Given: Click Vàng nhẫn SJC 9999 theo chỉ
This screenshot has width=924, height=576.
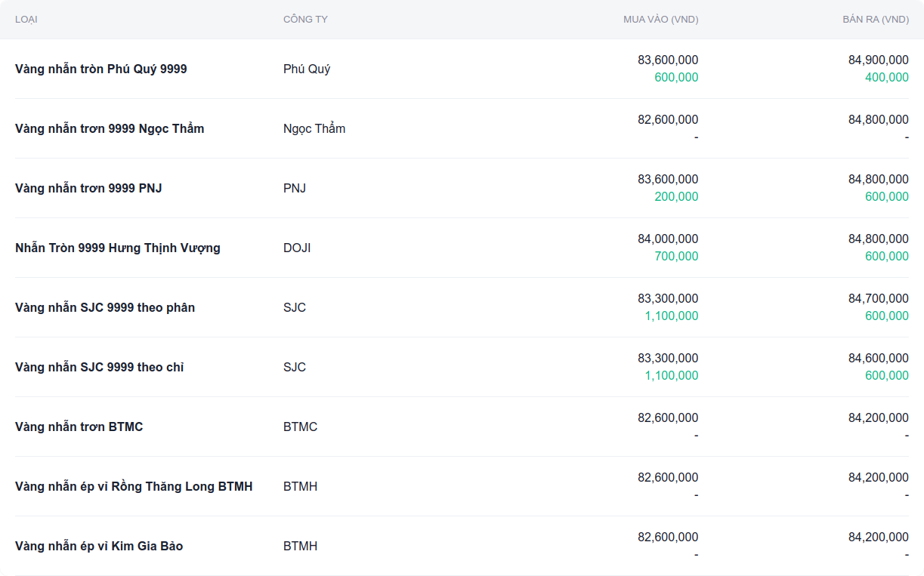Looking at the screenshot, I should pos(100,367).
